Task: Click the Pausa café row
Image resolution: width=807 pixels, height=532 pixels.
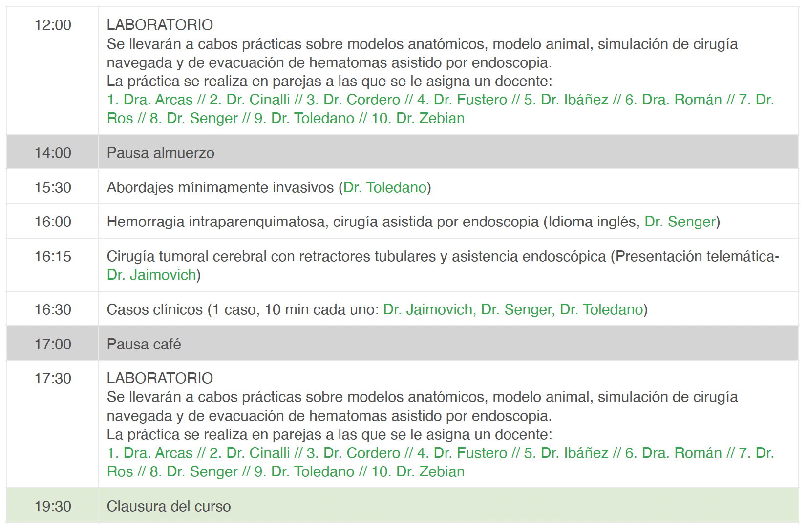Action: pyautogui.click(x=403, y=344)
